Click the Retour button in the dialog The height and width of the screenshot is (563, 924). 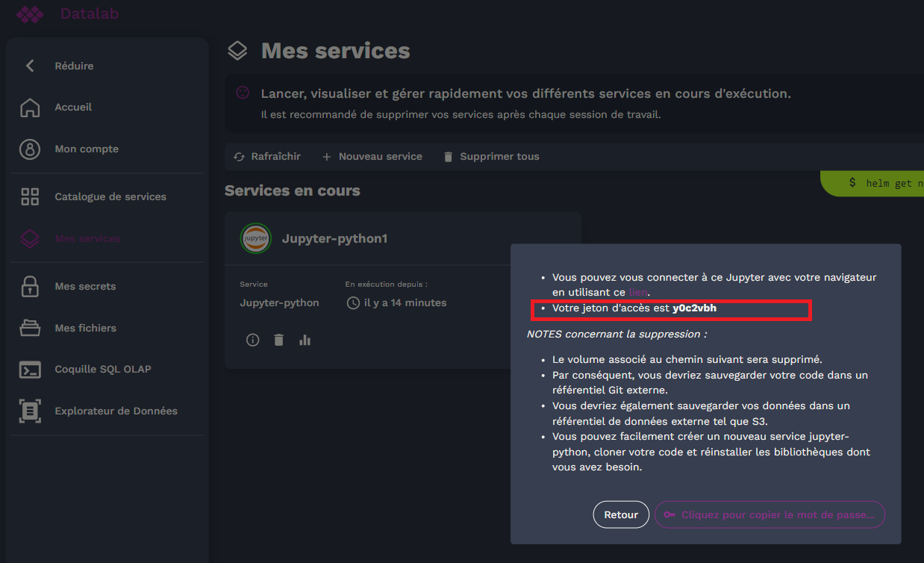pyautogui.click(x=621, y=514)
